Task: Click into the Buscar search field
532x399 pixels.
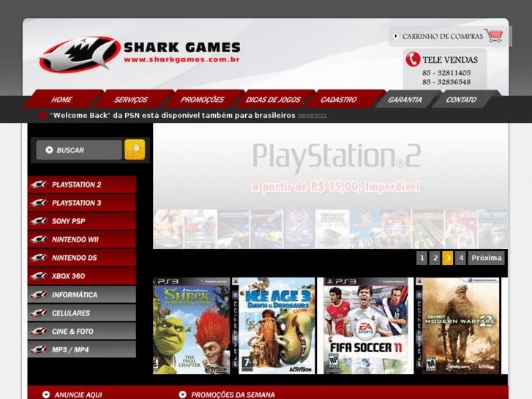Action: 79,150
